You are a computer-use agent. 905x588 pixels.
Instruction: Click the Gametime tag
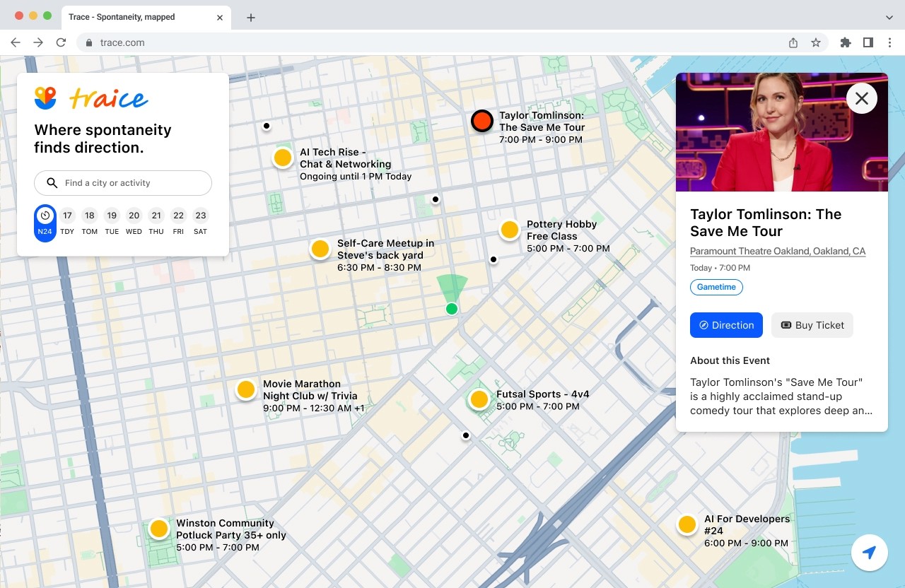click(x=716, y=287)
